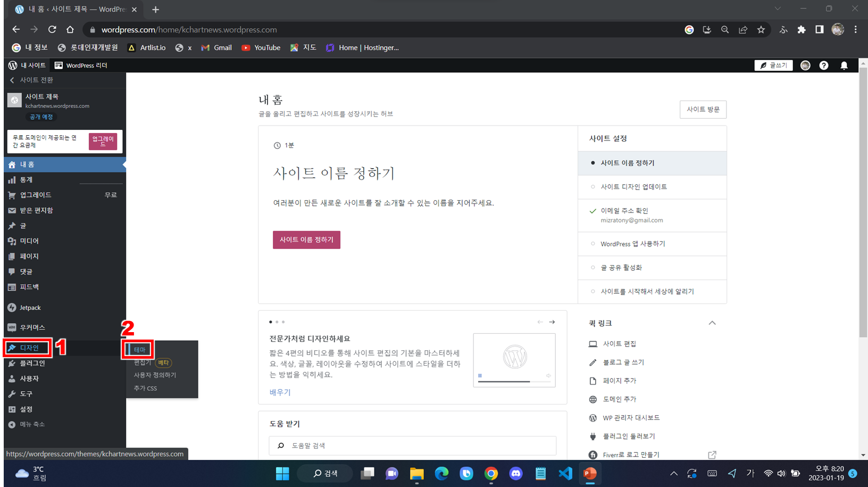868x487 pixels.
Task: Open 피드백 feedback in sidebar
Action: pos(64,287)
